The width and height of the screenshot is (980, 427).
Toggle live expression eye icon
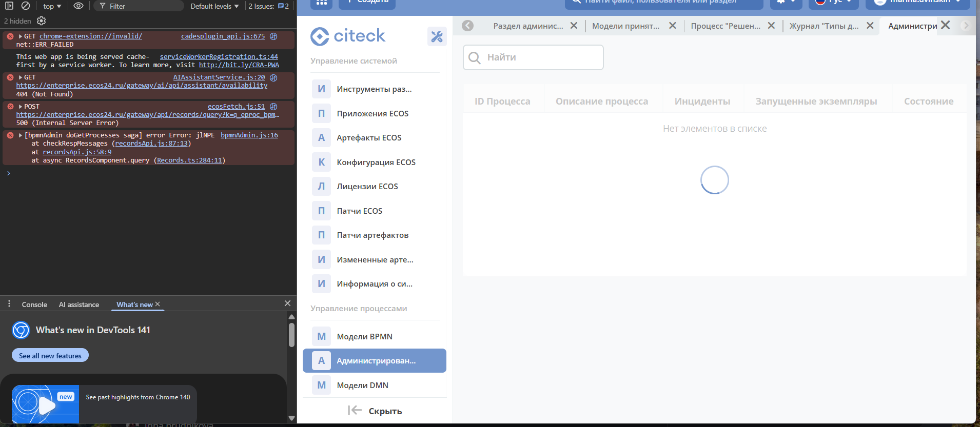[x=78, y=6]
